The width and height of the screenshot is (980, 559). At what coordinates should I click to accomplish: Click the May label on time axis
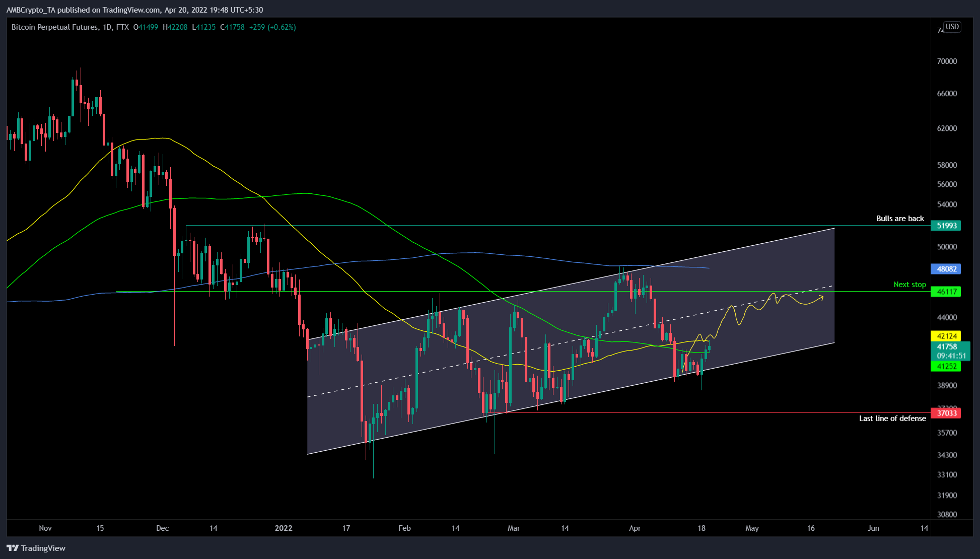pyautogui.click(x=752, y=528)
